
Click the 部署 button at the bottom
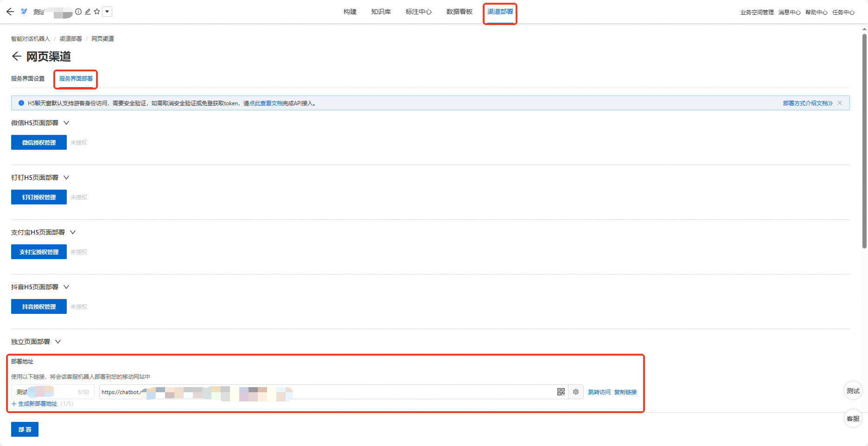pyautogui.click(x=25, y=429)
